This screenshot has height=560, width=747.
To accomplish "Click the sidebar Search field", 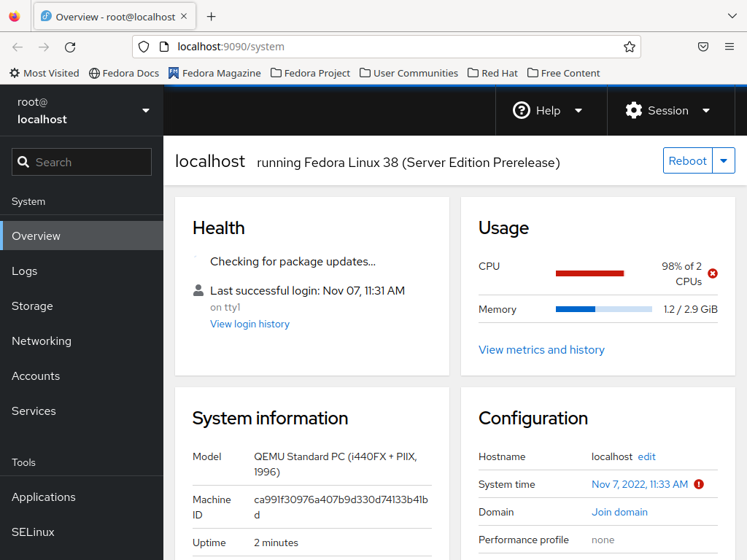I will 82,162.
